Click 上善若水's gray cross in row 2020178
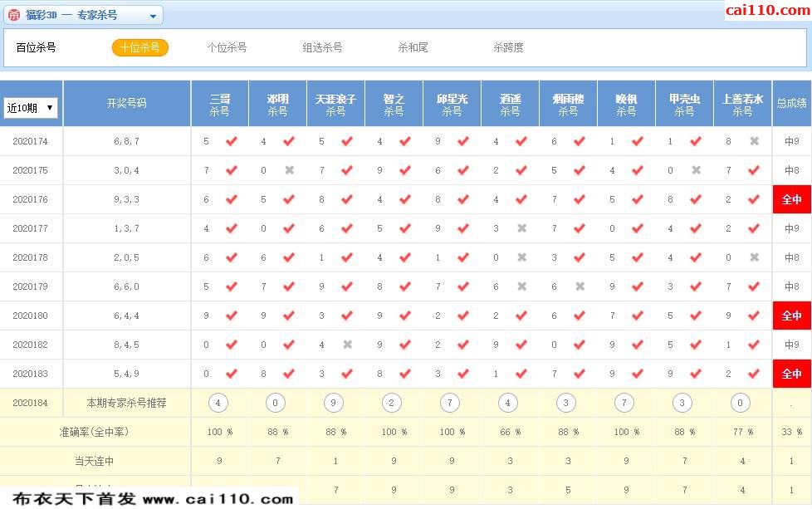The image size is (812, 509). tap(755, 257)
